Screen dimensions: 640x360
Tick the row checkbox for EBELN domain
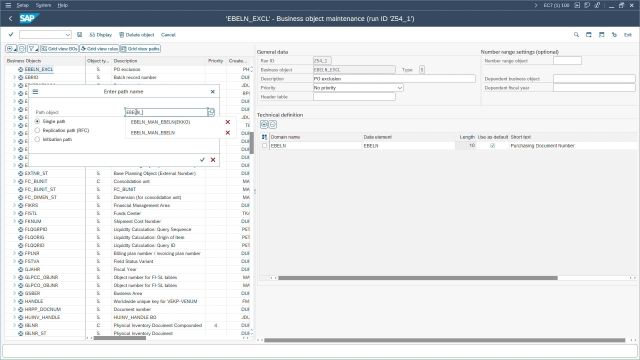coord(264,146)
